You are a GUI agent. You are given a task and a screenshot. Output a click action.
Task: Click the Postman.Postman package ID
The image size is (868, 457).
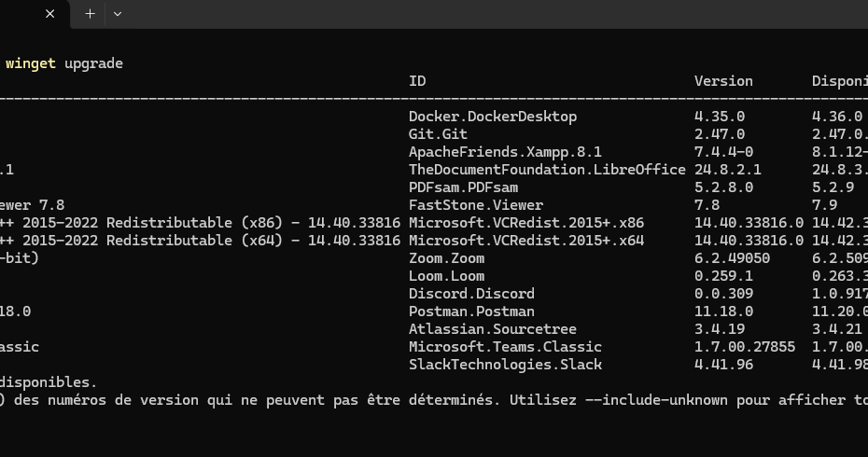[x=471, y=312]
